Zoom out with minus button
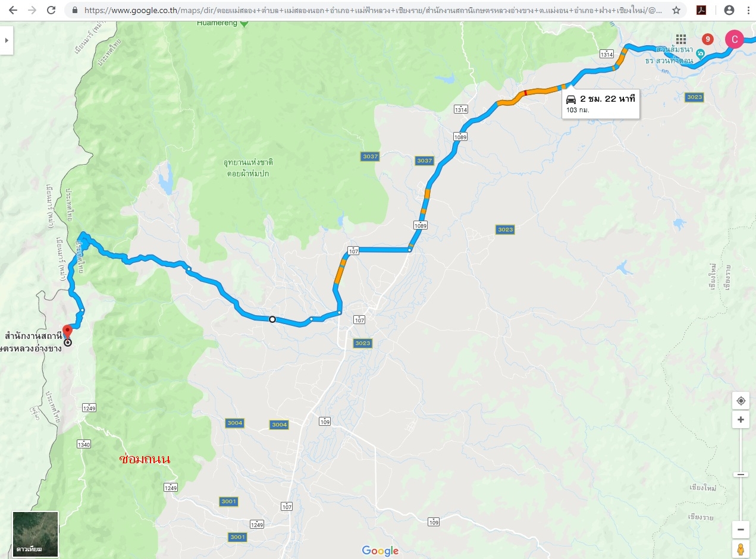The width and height of the screenshot is (756, 559). pyautogui.click(x=741, y=529)
